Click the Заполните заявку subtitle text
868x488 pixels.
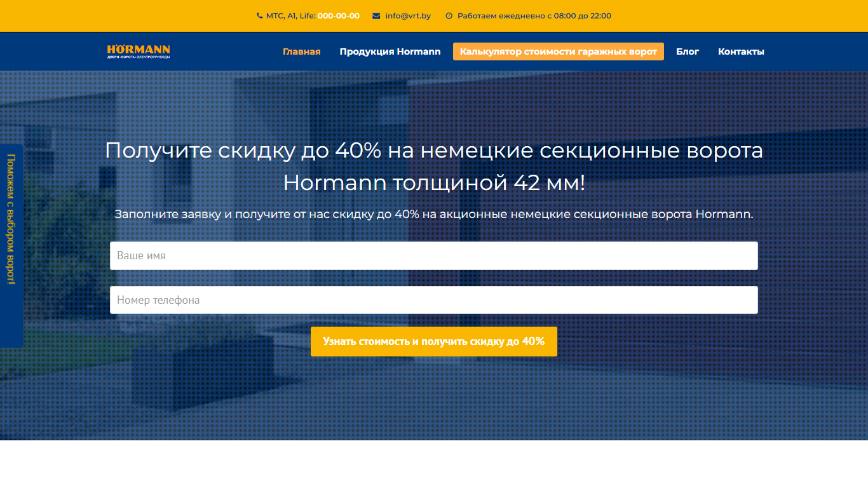[434, 214]
